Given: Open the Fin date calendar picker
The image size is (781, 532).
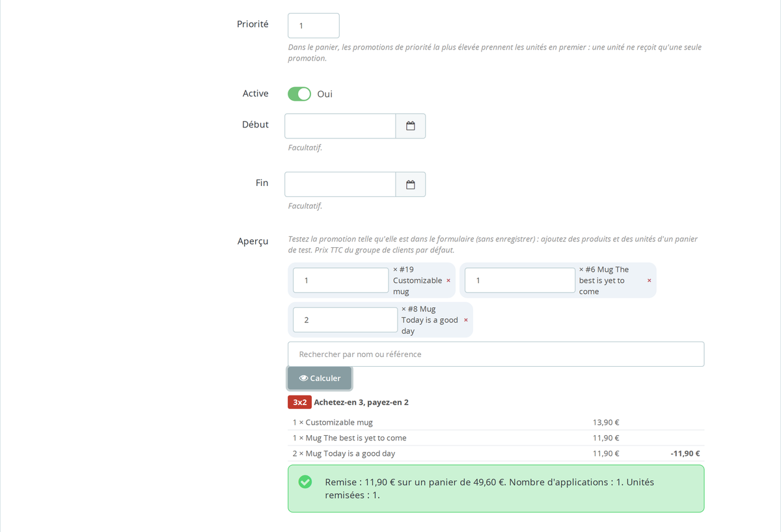Looking at the screenshot, I should [x=411, y=185].
